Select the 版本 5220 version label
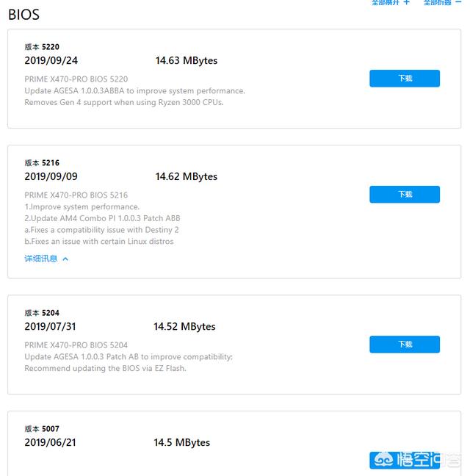The image size is (470, 476). [x=42, y=47]
